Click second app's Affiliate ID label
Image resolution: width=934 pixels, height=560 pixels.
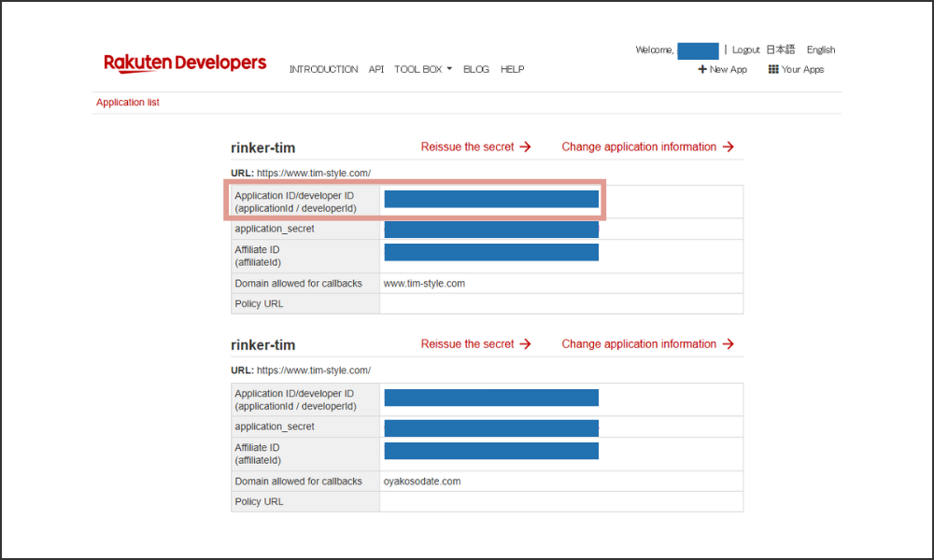(258, 455)
